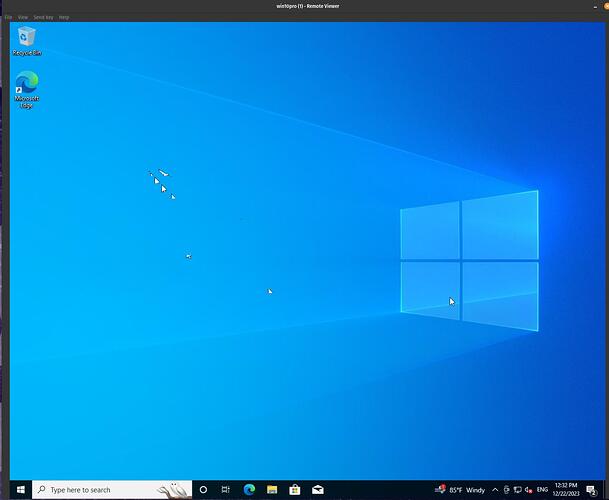Open the File menu in Remote Viewer
The image size is (609, 500).
point(9,17)
